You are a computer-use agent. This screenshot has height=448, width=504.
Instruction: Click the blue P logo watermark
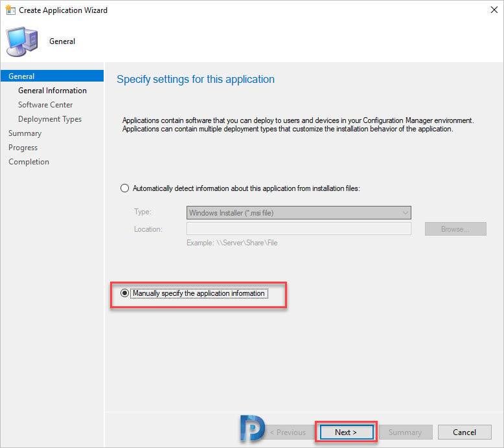pos(252,427)
